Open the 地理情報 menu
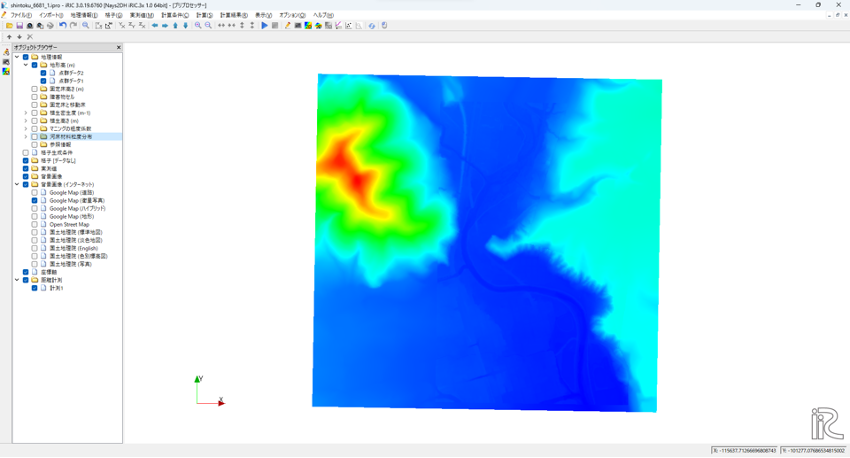 tap(84, 15)
